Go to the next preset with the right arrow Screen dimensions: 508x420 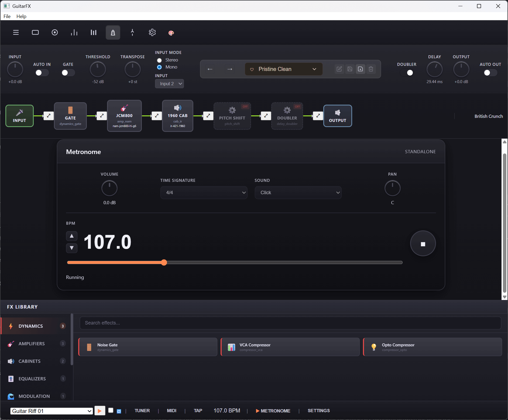(x=229, y=69)
